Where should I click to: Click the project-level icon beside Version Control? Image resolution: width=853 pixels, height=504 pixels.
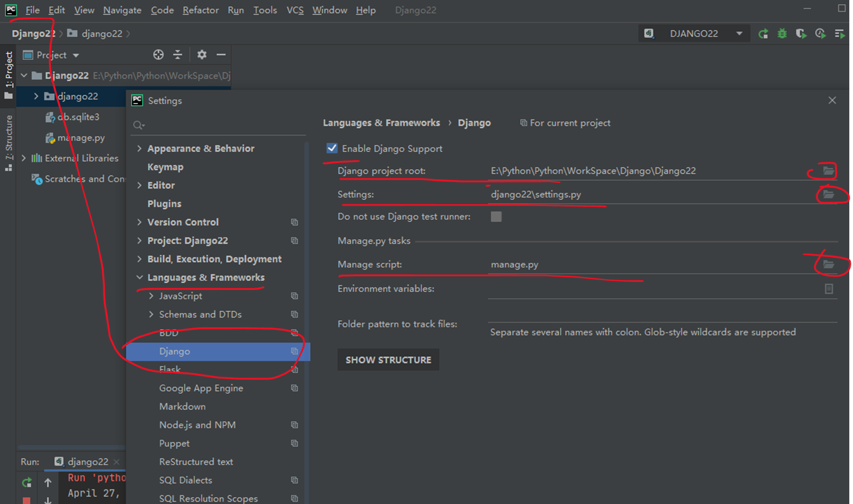tap(294, 222)
